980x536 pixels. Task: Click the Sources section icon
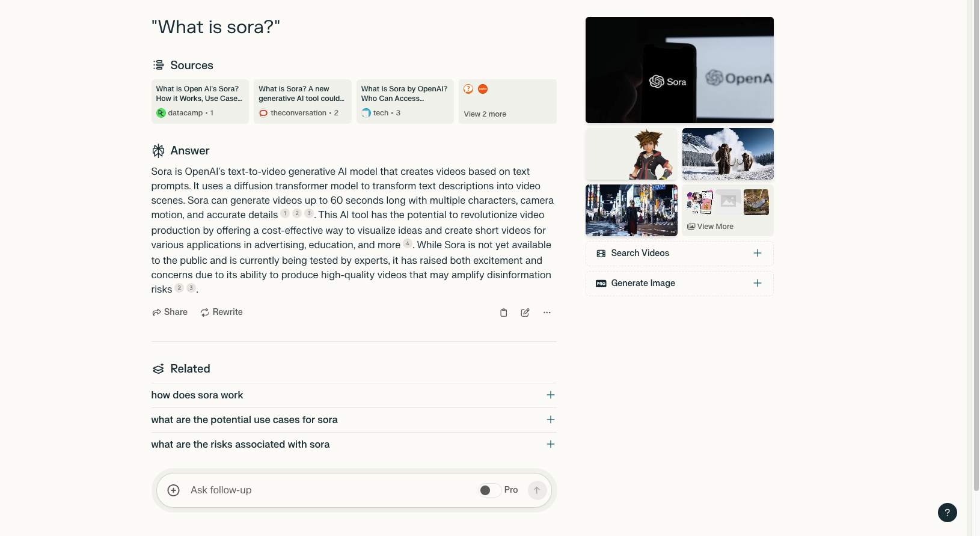pyautogui.click(x=159, y=65)
